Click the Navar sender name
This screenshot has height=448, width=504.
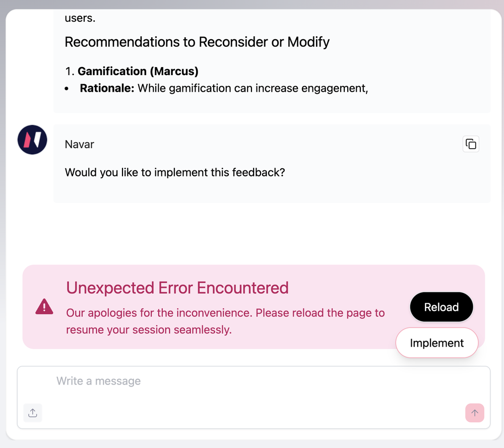[x=80, y=144]
